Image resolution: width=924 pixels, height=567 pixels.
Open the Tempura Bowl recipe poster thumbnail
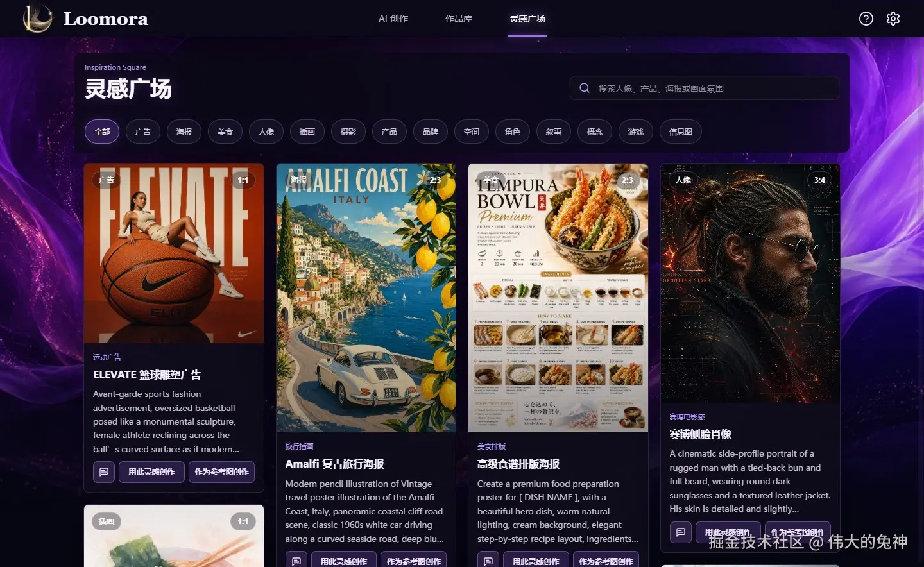(558, 298)
